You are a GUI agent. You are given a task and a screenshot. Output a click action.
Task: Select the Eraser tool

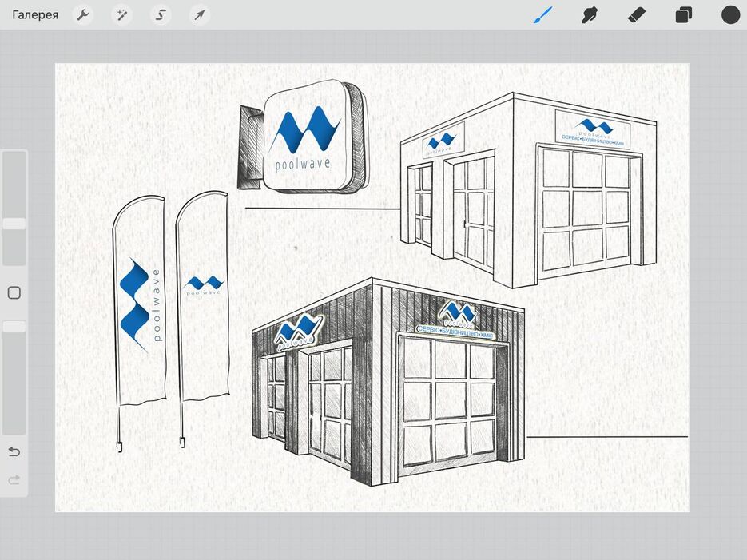637,14
